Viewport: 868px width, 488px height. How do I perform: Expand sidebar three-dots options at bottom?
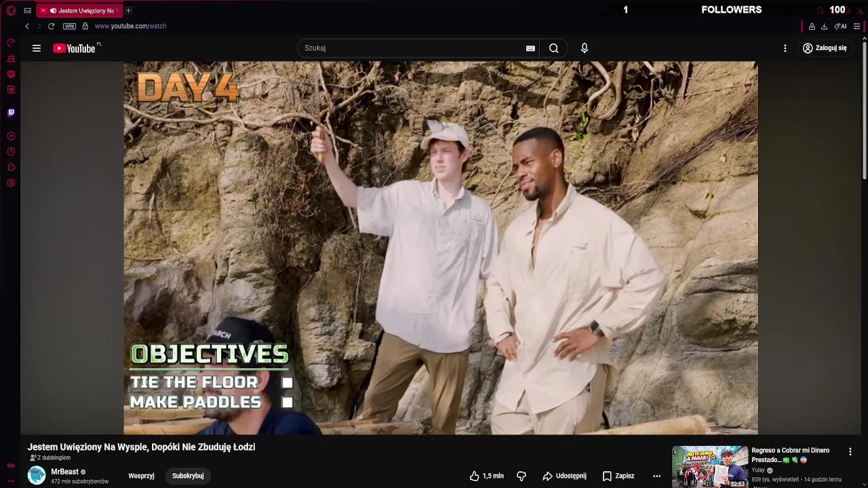click(x=11, y=481)
